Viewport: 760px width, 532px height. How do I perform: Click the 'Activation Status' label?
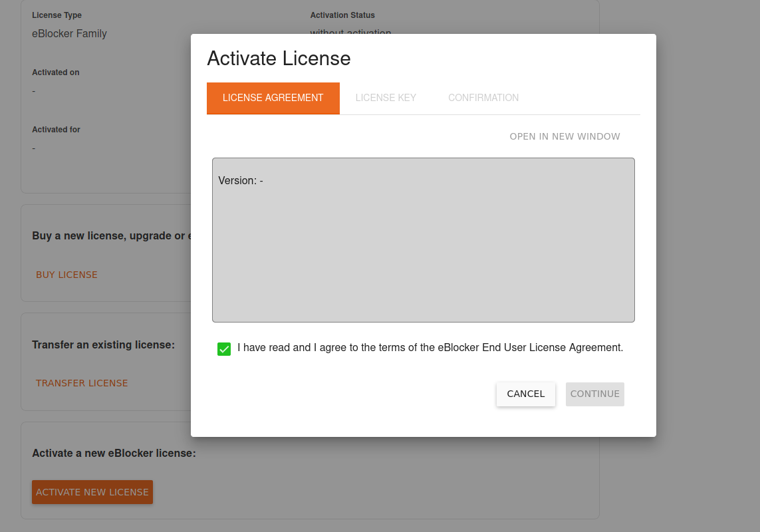[x=342, y=15]
